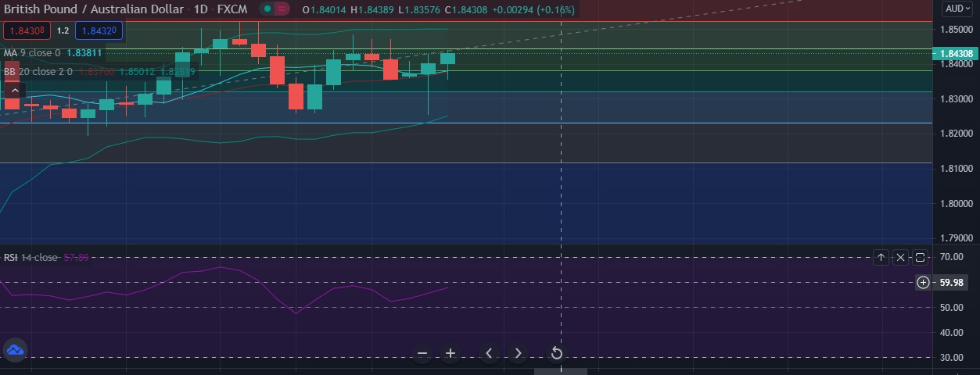
Task: Open the AUD currency dropdown
Action: coord(957,9)
